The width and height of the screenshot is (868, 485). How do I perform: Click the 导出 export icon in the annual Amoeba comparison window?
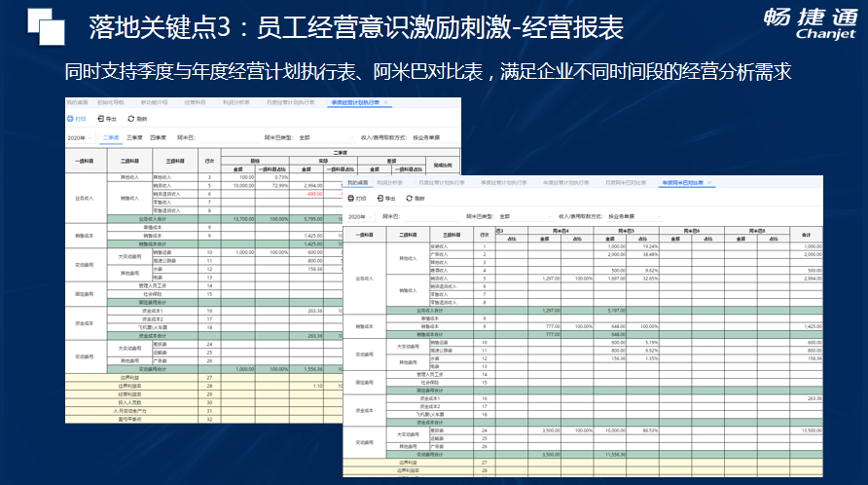click(x=380, y=198)
